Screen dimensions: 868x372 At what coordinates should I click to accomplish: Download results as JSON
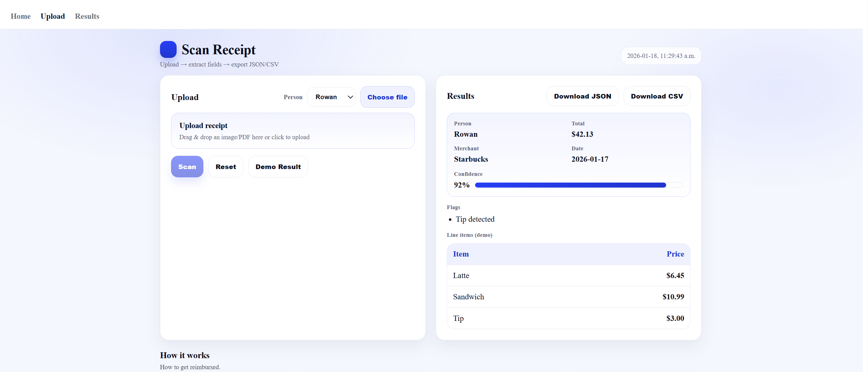586,97
